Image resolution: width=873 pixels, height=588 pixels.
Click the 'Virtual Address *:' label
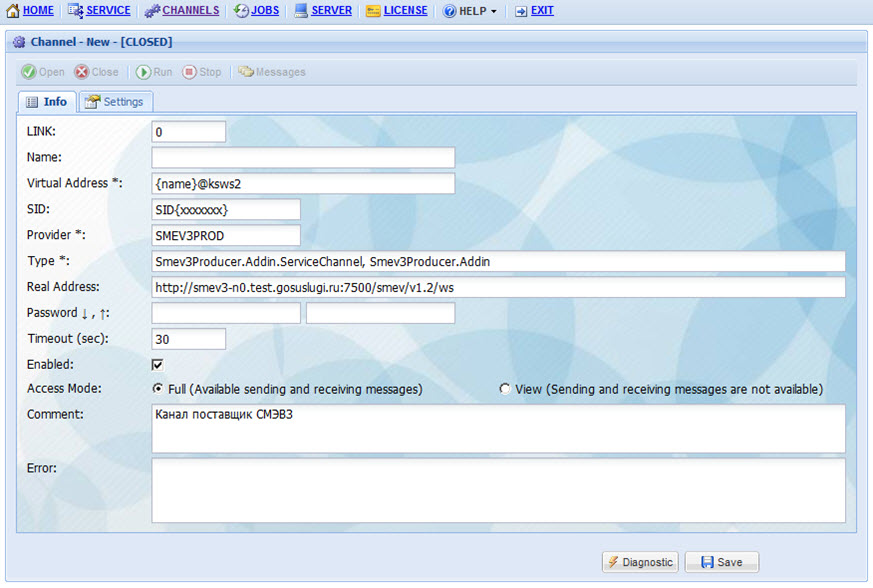pyautogui.click(x=75, y=183)
